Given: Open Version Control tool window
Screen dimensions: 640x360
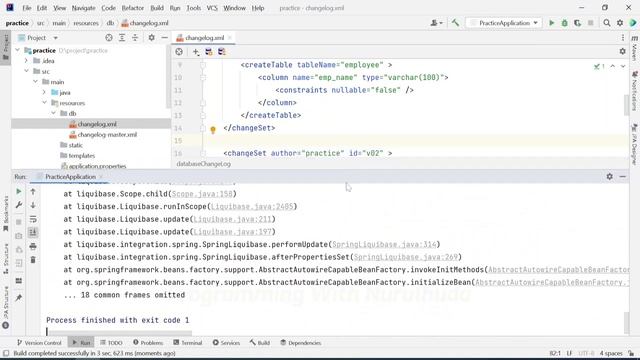Looking at the screenshot, I should coord(39,343).
